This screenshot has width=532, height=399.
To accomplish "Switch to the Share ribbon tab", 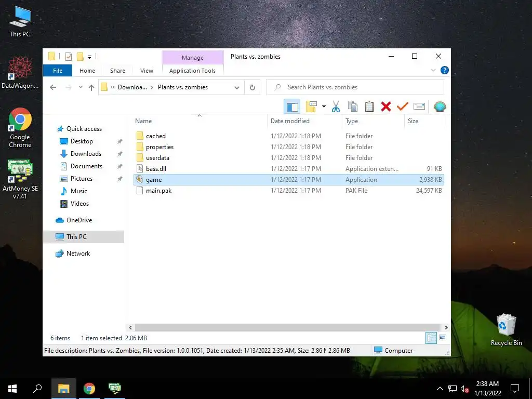I will (x=117, y=71).
